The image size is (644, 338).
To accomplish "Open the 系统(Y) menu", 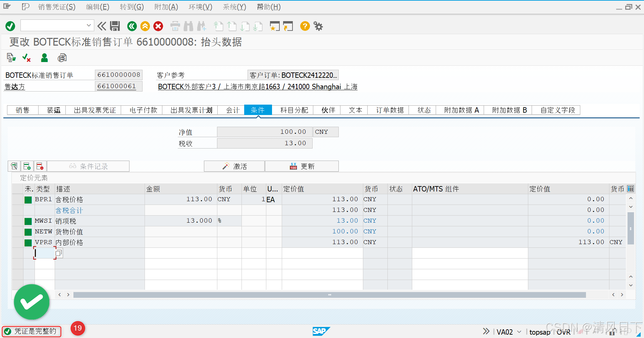I will (234, 7).
